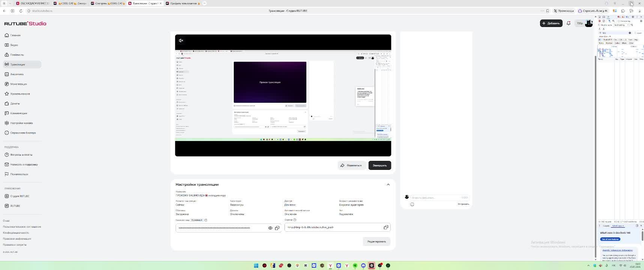
Task: Click the RUTUBE Studio logo
Action: pos(25,23)
